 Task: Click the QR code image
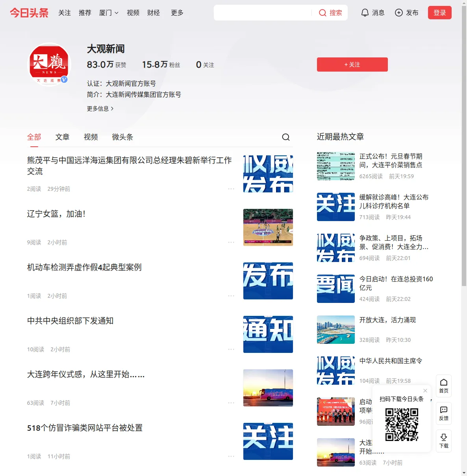(402, 424)
